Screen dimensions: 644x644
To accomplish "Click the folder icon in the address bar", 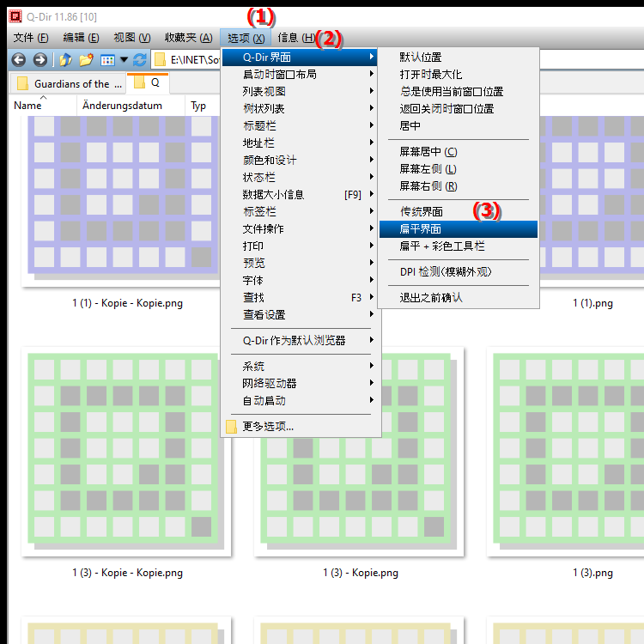I will pyautogui.click(x=161, y=60).
